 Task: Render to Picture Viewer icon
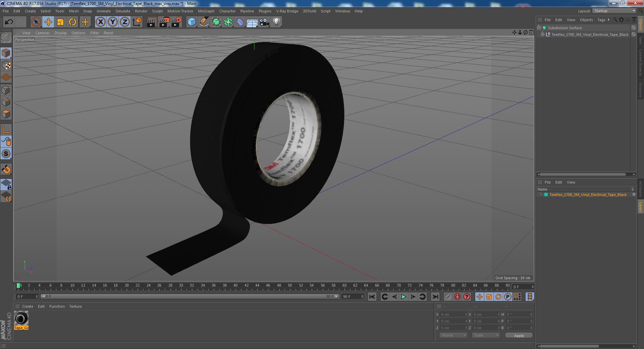tap(164, 22)
